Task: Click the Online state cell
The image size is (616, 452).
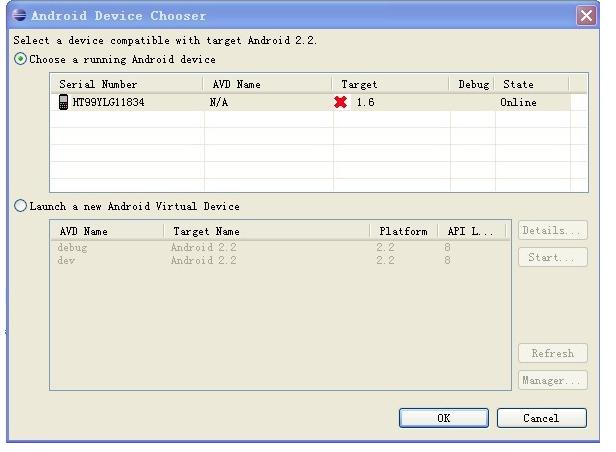Action: [x=518, y=102]
